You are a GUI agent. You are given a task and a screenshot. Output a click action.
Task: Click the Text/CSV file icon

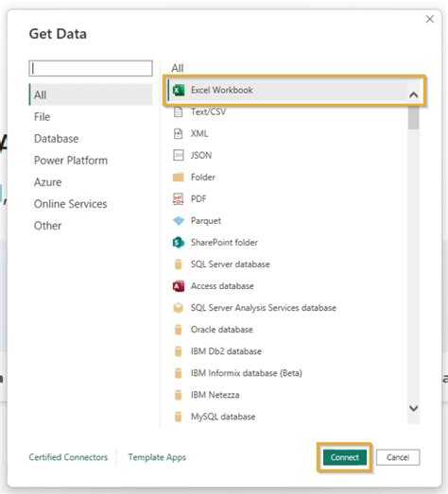178,111
